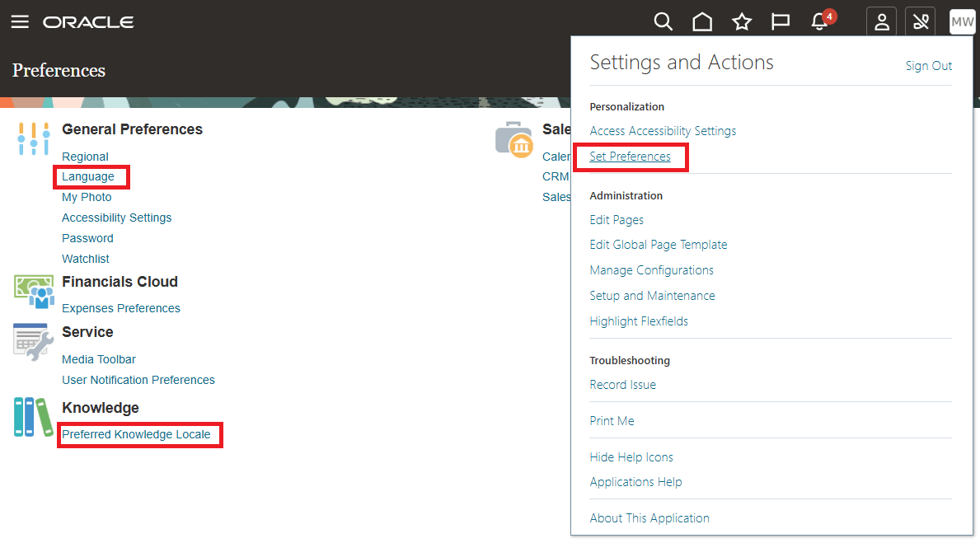The height and width of the screenshot is (543, 980).
Task: Open the navigation hamburger menu
Action: (x=21, y=21)
